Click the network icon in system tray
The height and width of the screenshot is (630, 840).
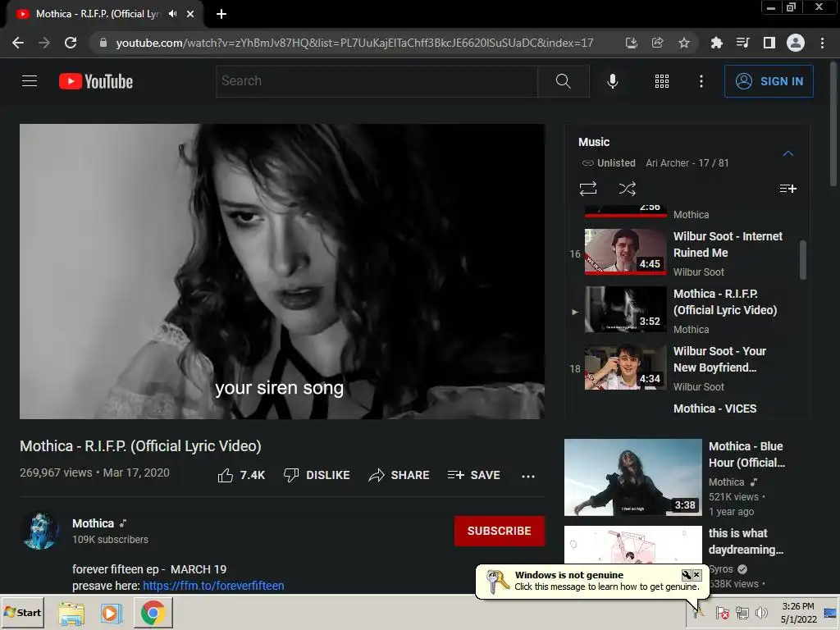[742, 613]
